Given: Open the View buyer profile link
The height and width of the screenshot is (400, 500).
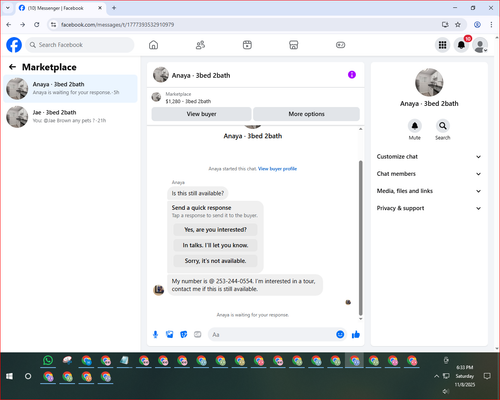Looking at the screenshot, I should tap(277, 169).
